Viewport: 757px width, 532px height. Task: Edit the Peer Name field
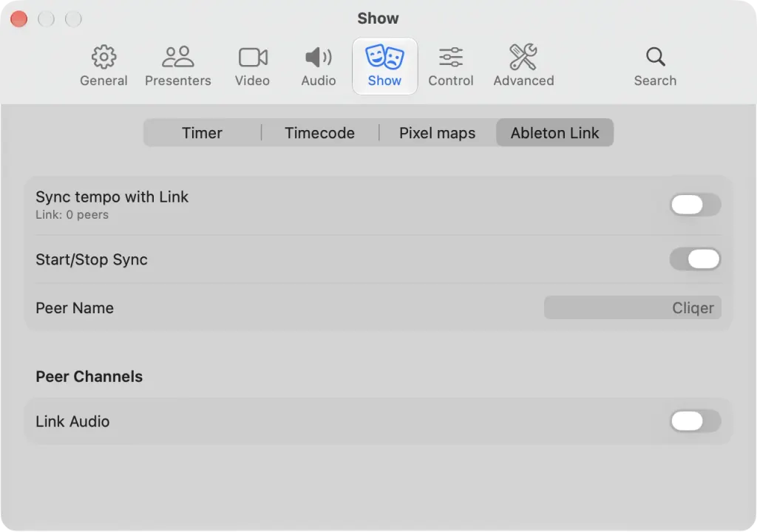(x=633, y=307)
